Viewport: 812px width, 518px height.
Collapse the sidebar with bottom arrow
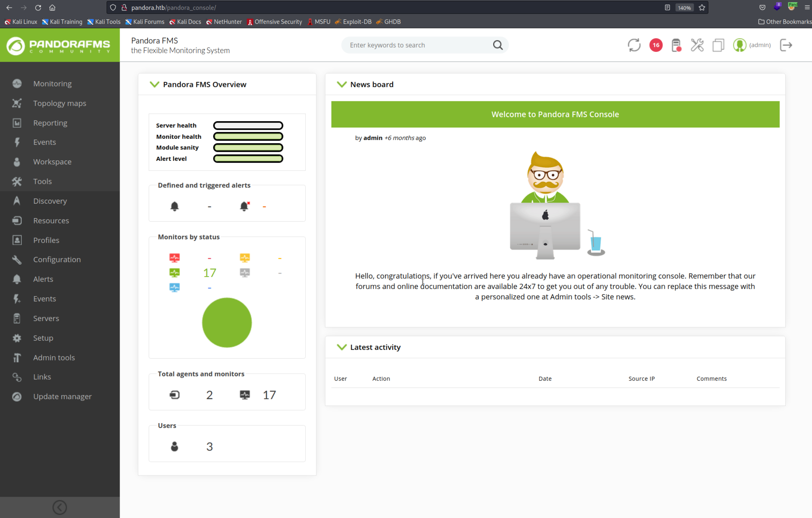(x=59, y=507)
